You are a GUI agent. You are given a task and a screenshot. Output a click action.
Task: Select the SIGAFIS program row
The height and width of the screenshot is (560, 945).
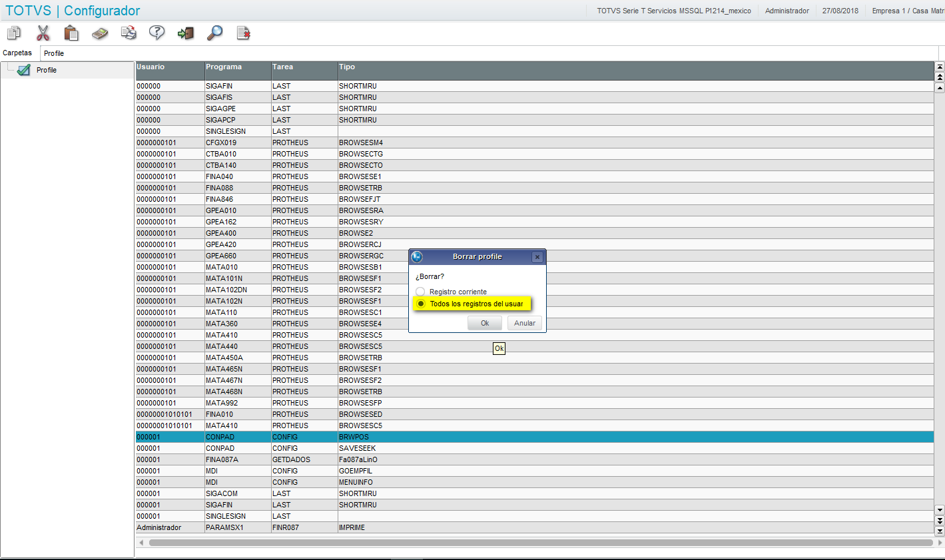535,97
